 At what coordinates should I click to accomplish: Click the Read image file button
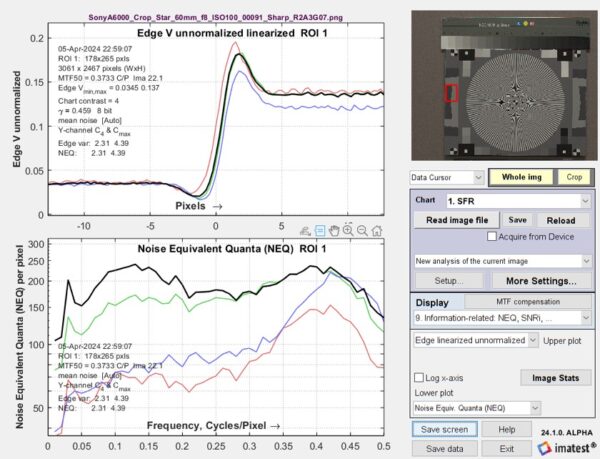[x=457, y=220]
